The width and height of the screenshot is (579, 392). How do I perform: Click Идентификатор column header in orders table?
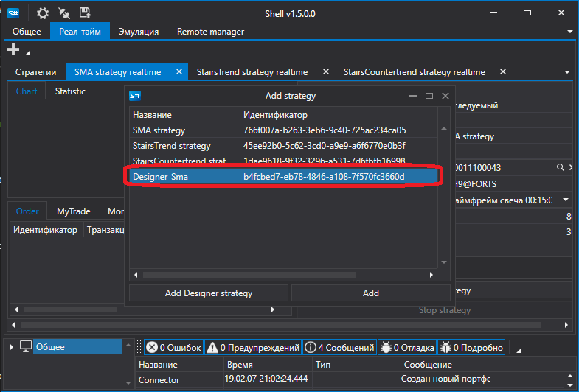[x=46, y=230]
